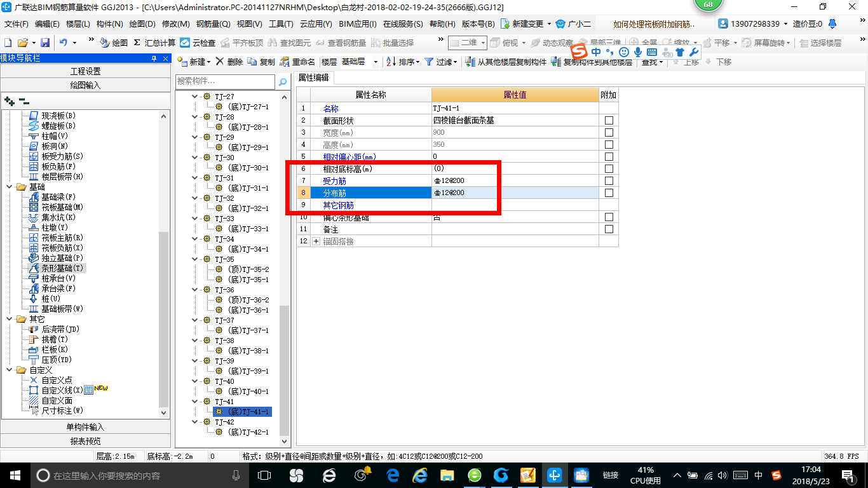
Task: Open 排序 sort dropdown
Action: tap(403, 62)
